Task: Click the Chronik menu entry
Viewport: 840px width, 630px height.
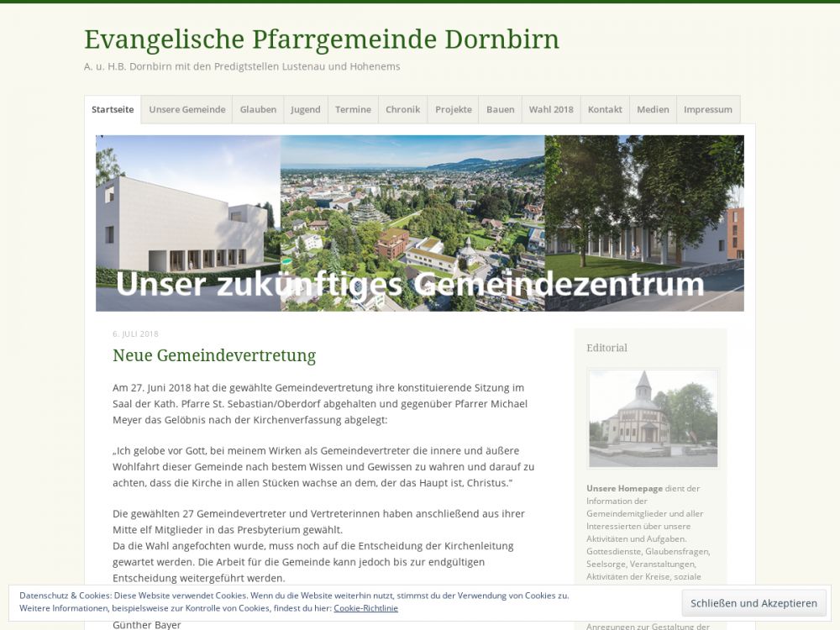Action: pos(402,109)
